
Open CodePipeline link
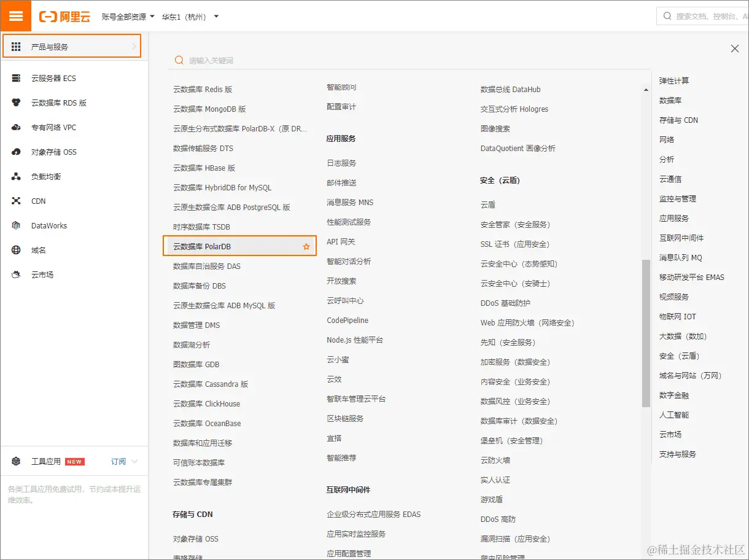[x=347, y=320]
